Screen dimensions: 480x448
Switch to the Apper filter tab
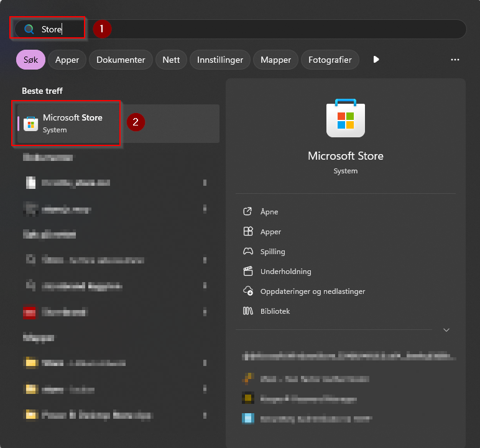pos(67,60)
